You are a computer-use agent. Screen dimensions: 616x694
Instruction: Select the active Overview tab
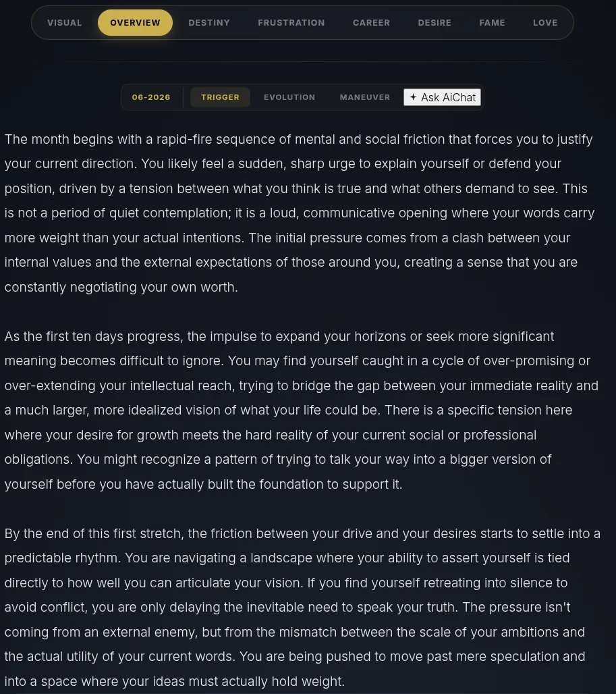136,22
